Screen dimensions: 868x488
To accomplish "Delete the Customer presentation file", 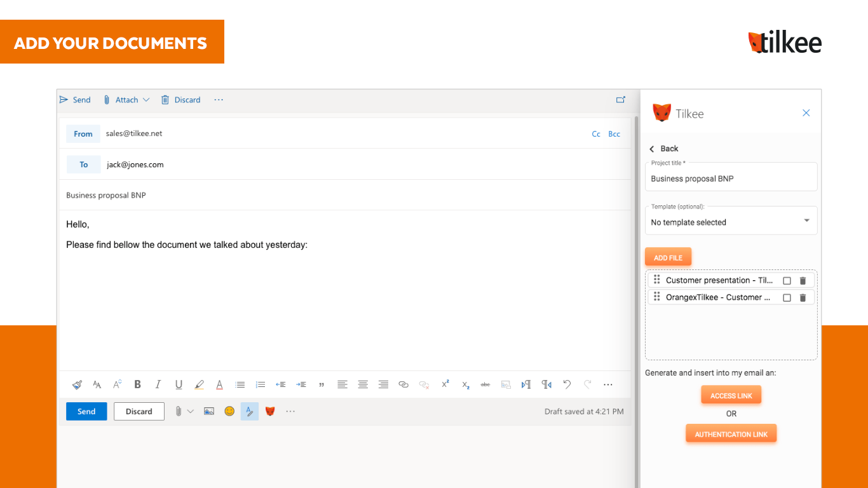I will point(803,280).
